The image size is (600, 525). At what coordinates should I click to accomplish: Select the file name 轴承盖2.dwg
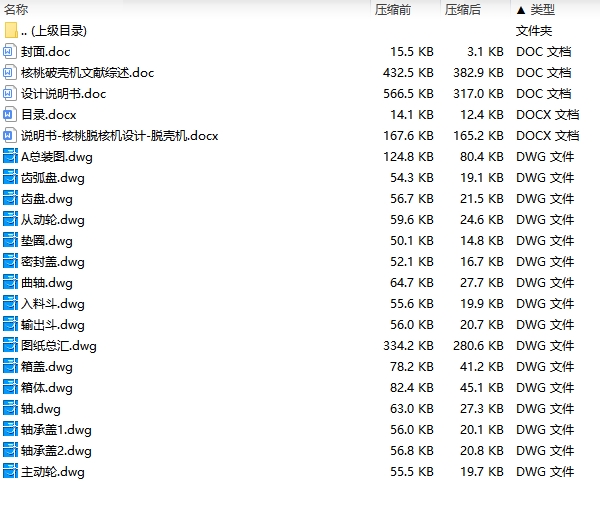coord(56,451)
